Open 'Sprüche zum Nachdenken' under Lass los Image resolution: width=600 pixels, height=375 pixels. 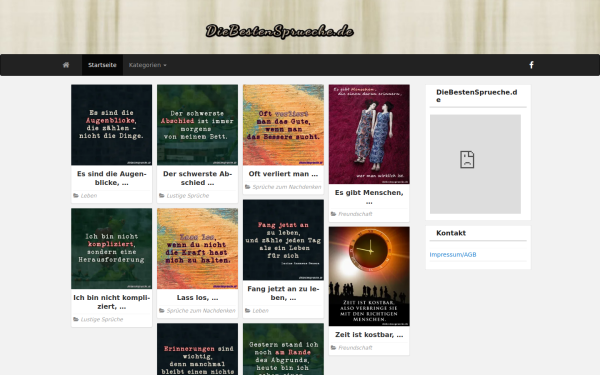(201, 311)
